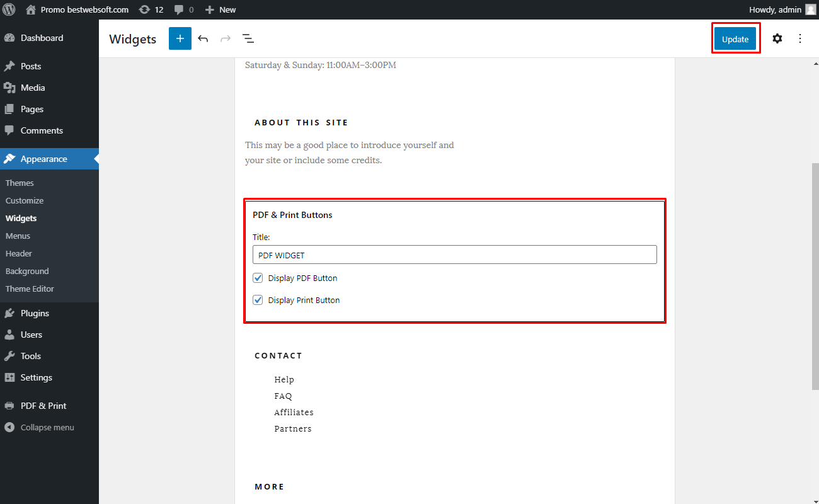Open Posts in the sidebar

tap(31, 66)
